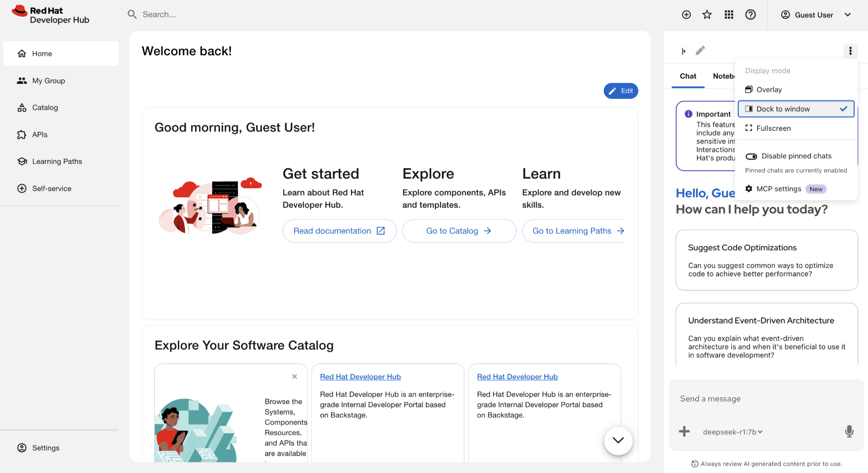Click the Send a message field
The image size is (868, 473).
tap(767, 399)
